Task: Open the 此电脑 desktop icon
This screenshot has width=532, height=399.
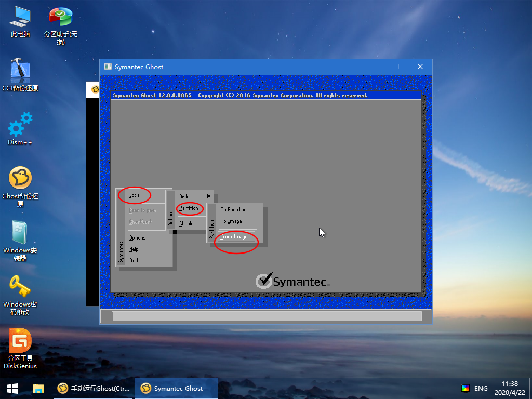Action: click(20, 22)
